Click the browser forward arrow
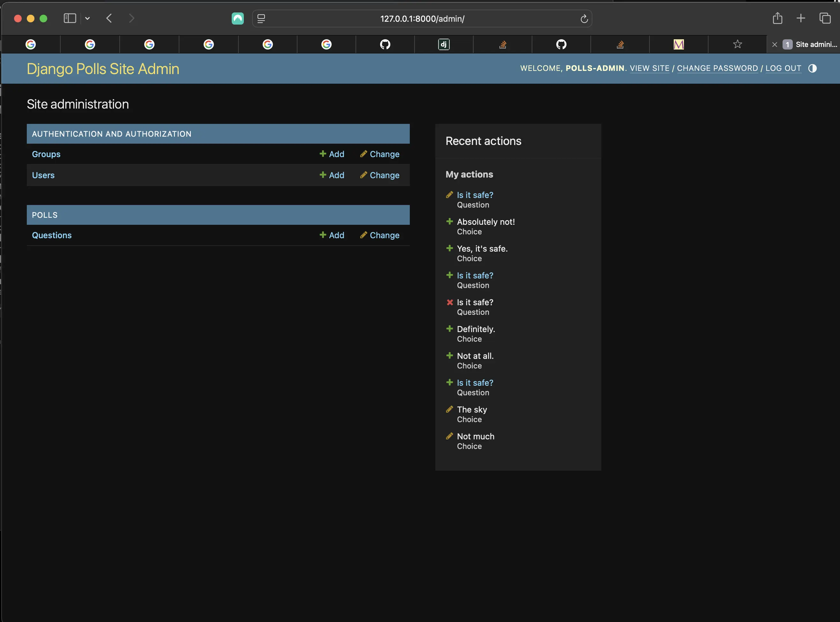The height and width of the screenshot is (622, 840). 131,18
